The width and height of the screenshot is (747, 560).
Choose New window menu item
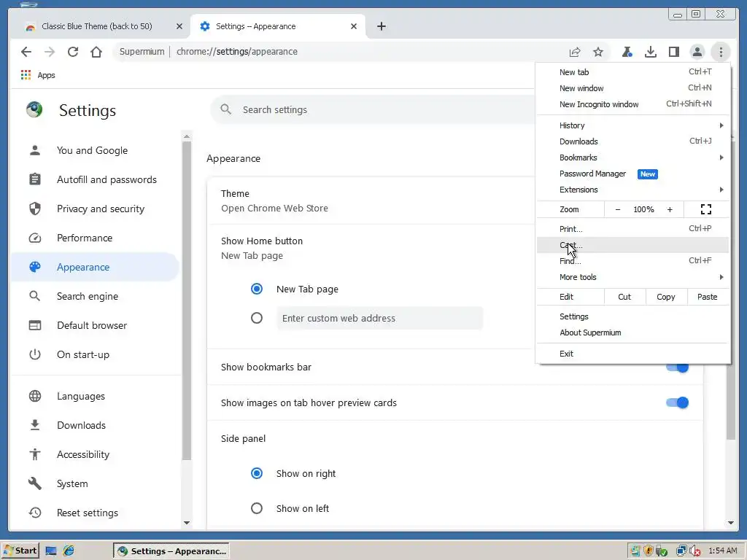(632, 88)
